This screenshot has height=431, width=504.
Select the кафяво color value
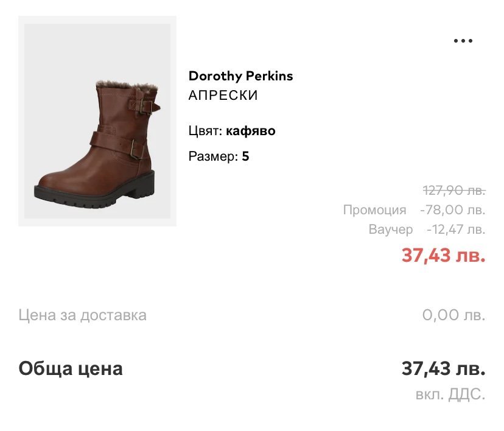click(250, 131)
